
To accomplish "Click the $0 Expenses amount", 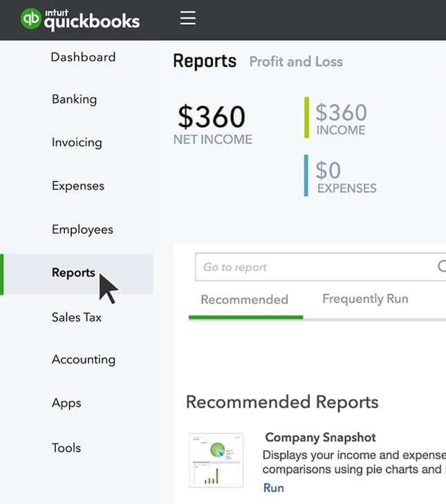I will tap(328, 170).
